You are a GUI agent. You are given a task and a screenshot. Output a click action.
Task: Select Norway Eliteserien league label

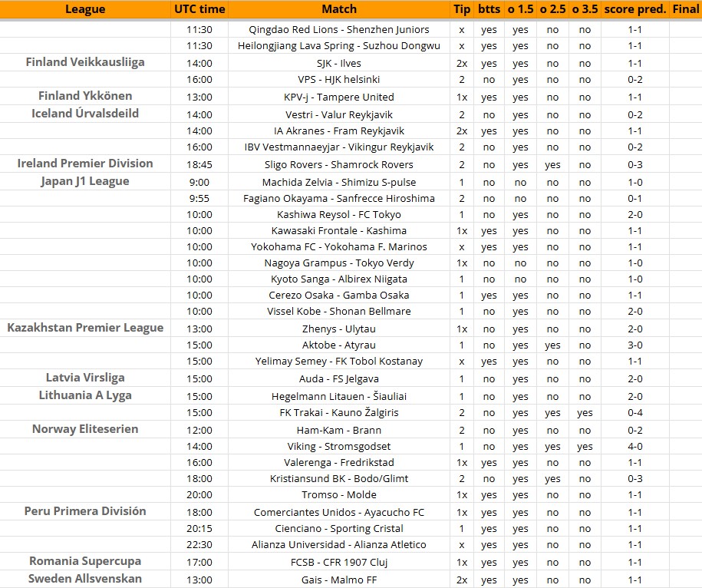[85, 429]
